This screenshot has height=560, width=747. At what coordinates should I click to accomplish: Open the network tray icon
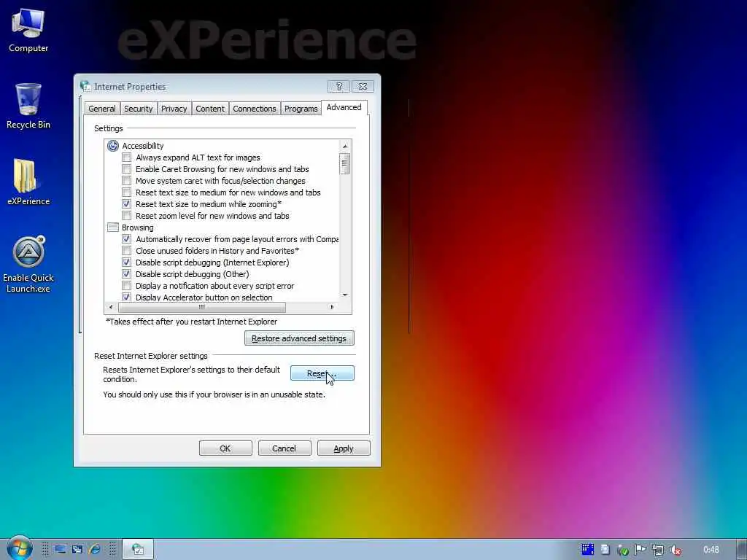pyautogui.click(x=658, y=550)
